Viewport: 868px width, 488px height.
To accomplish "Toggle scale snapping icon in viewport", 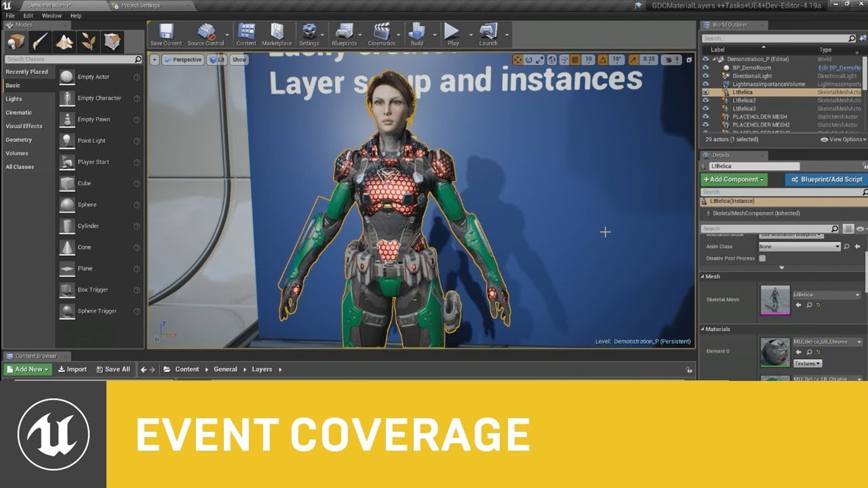I will 633,60.
